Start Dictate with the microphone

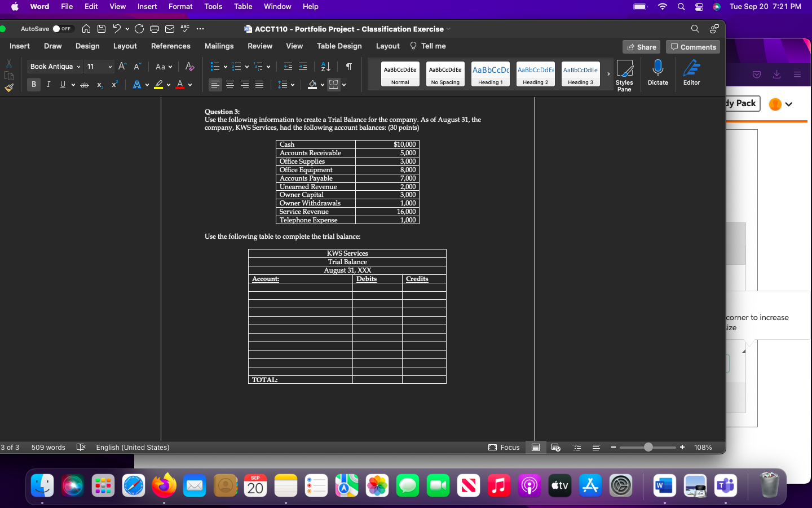657,72
